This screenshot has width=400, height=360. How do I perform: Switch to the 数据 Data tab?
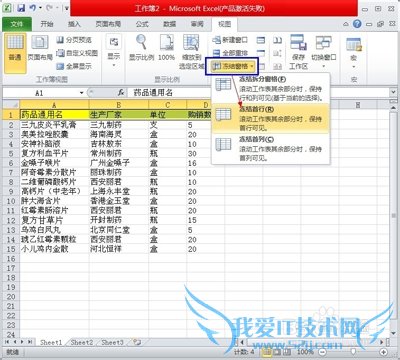tap(169, 24)
